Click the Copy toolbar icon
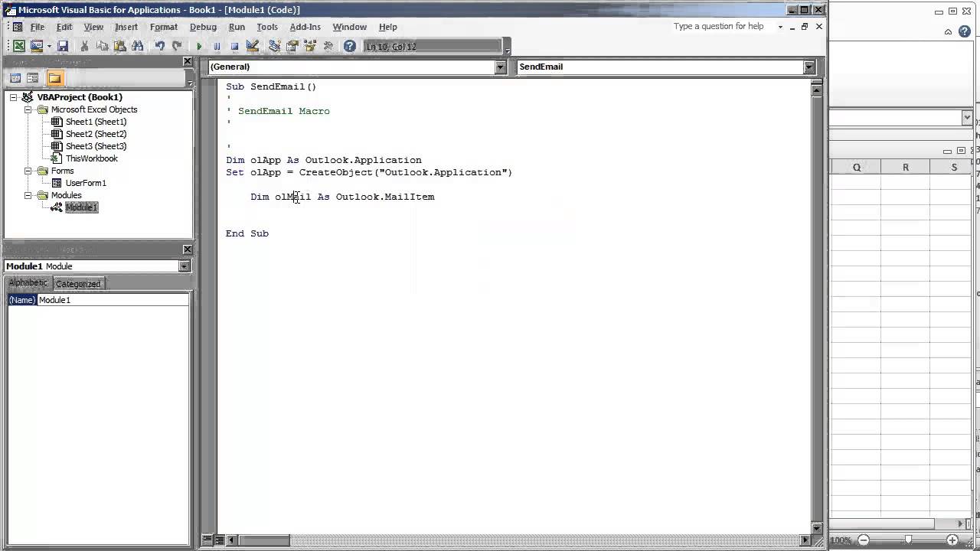 pyautogui.click(x=103, y=47)
